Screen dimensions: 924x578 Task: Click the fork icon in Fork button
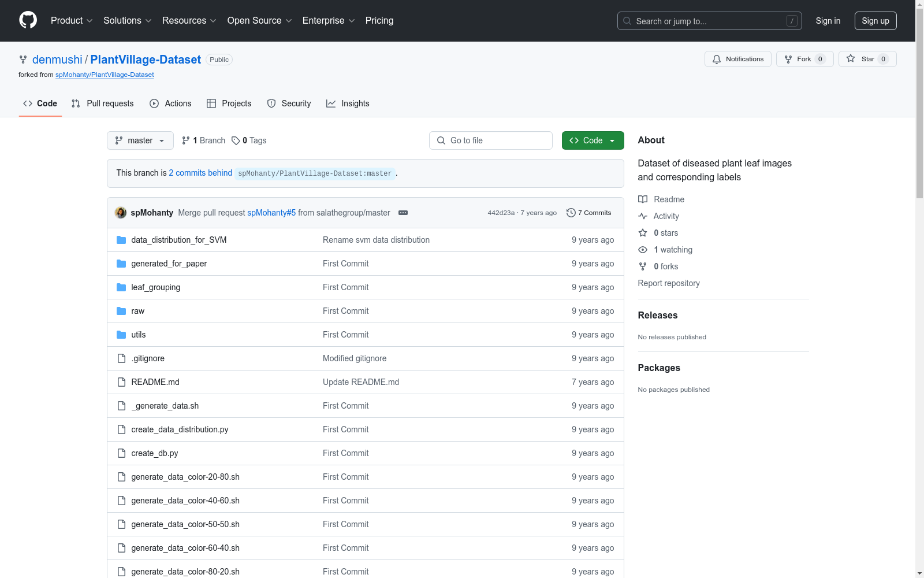(x=788, y=59)
